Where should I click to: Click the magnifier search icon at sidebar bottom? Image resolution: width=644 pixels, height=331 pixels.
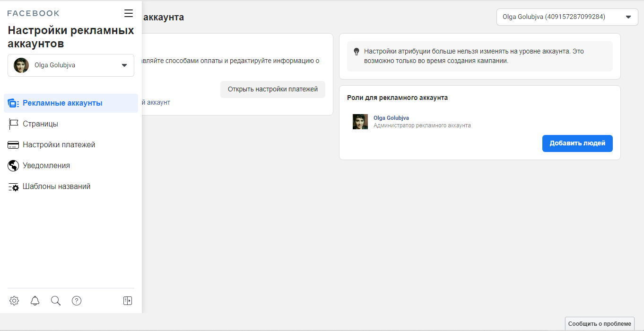(56, 301)
